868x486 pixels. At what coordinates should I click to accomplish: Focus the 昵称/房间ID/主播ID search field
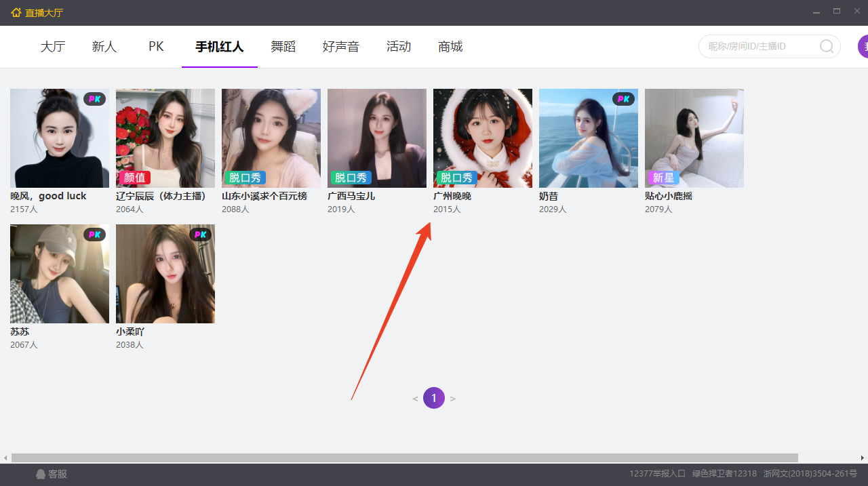pyautogui.click(x=759, y=46)
